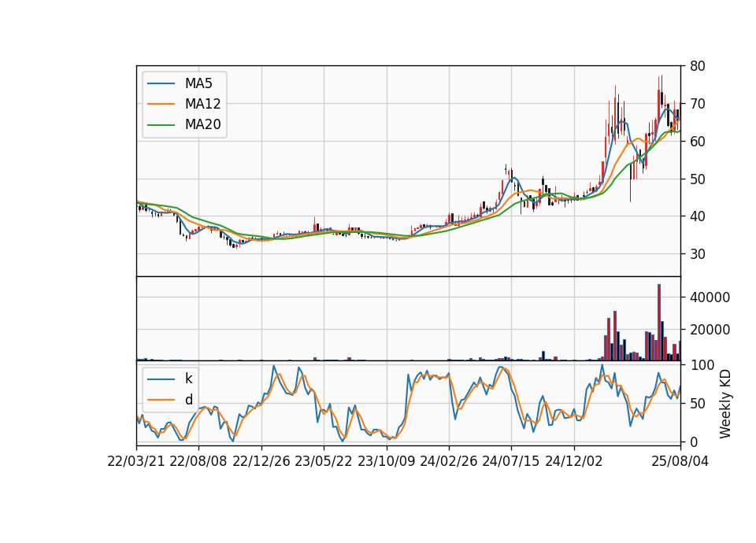Click the 22/08/08 date axis label
756x543 pixels.
click(198, 461)
